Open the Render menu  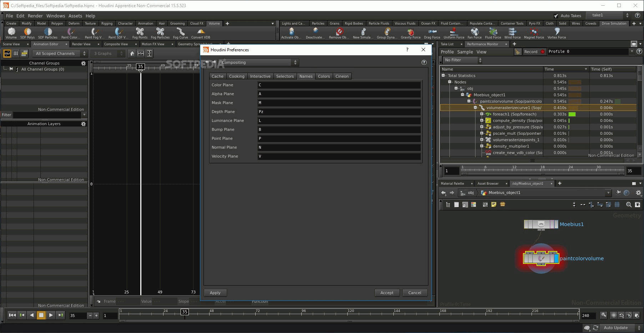(x=35, y=16)
